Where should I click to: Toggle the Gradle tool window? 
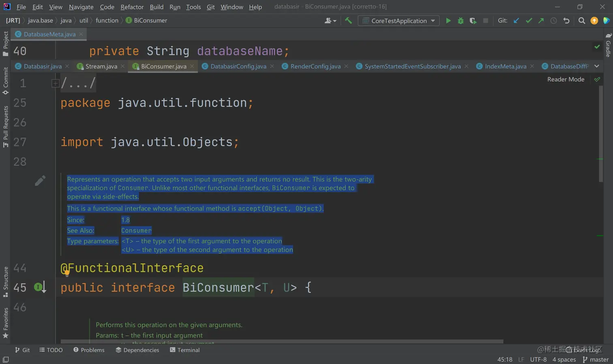point(608,45)
